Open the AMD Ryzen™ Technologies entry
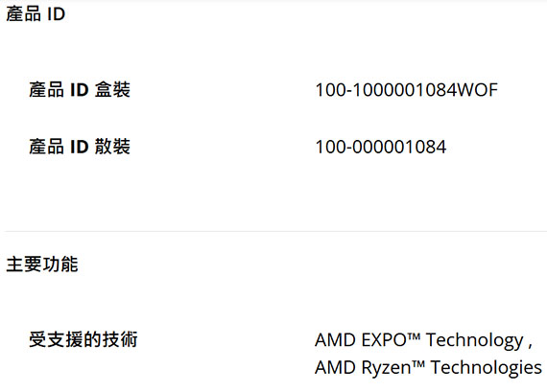Viewport: 547px width, 392px height. click(428, 367)
